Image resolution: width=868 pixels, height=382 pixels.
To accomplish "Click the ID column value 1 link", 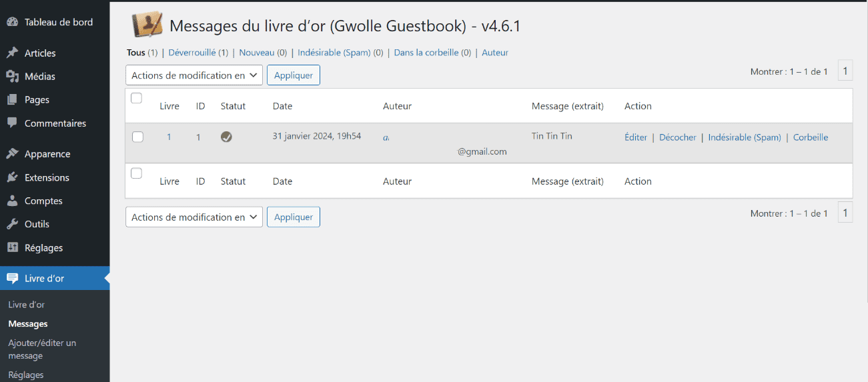I will [198, 137].
